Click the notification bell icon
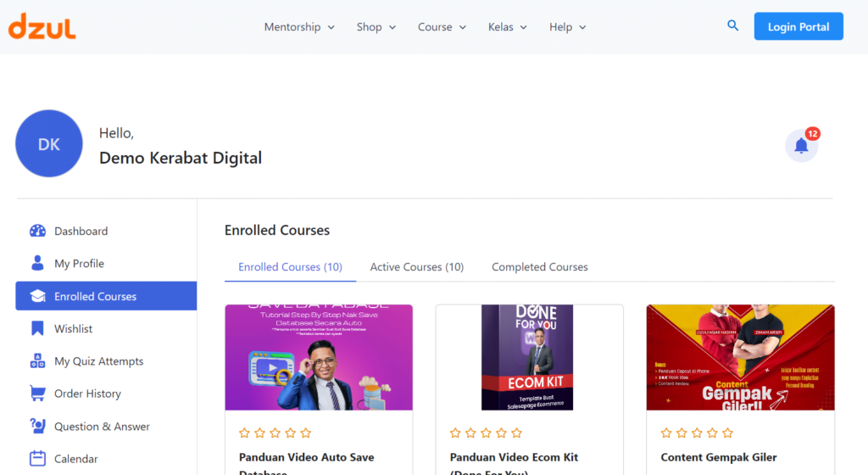The width and height of the screenshot is (868, 475). pyautogui.click(x=801, y=146)
